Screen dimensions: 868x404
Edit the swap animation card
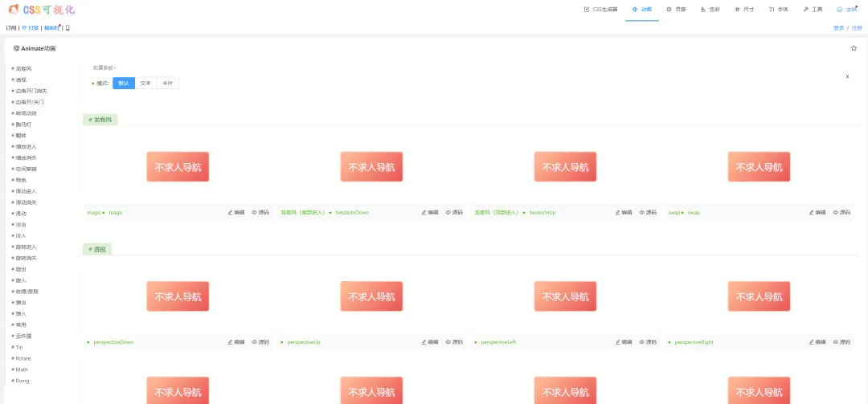click(817, 213)
